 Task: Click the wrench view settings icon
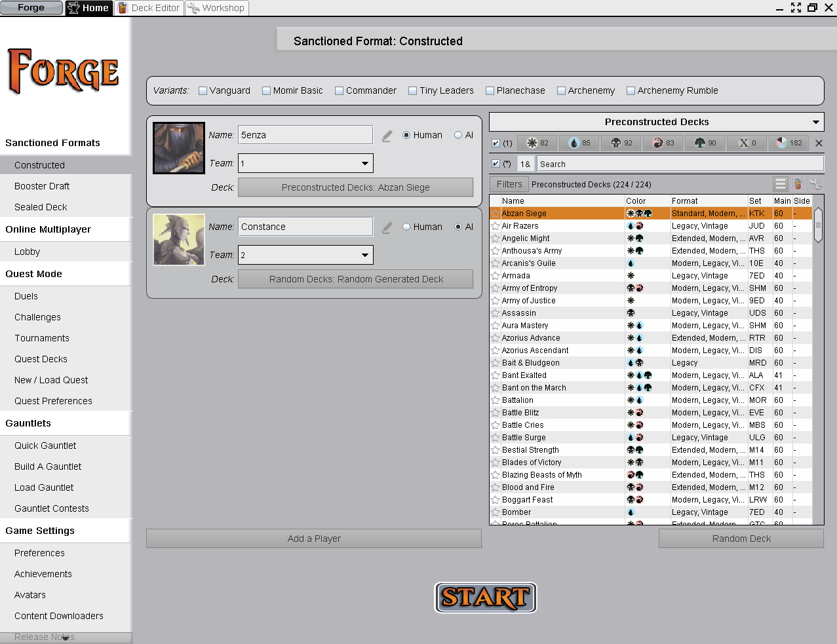(x=815, y=185)
